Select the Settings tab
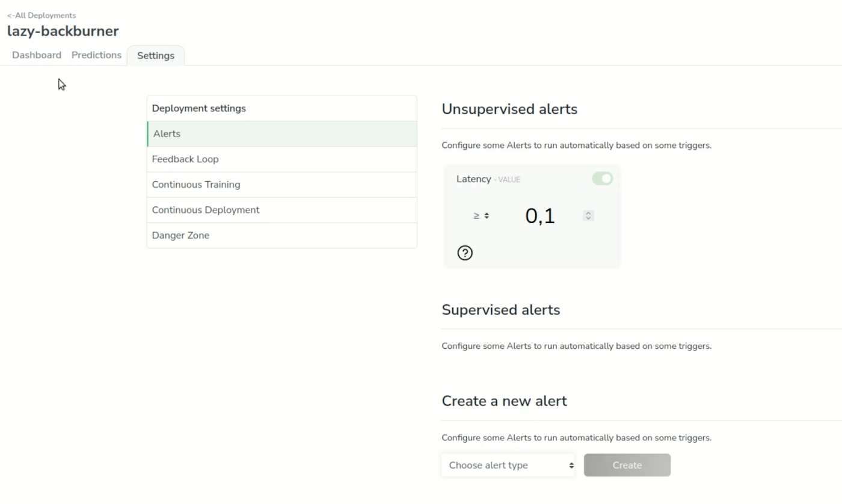 156,55
